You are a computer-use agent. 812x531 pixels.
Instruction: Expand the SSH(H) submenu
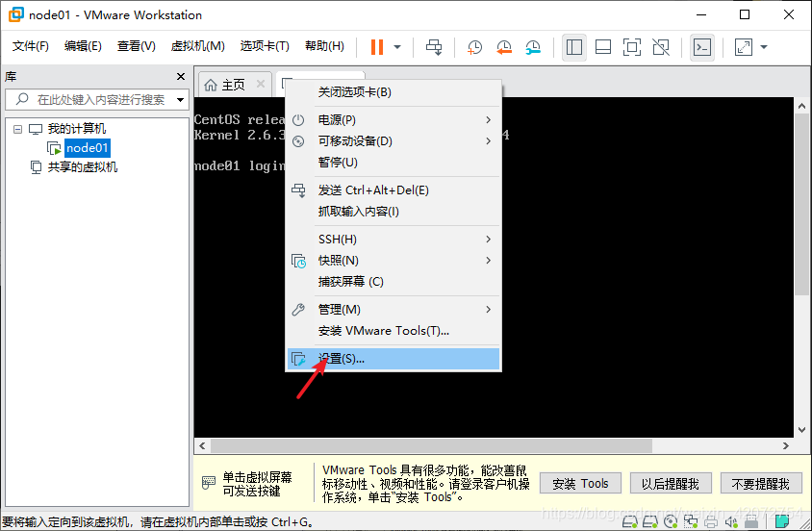pyautogui.click(x=393, y=240)
